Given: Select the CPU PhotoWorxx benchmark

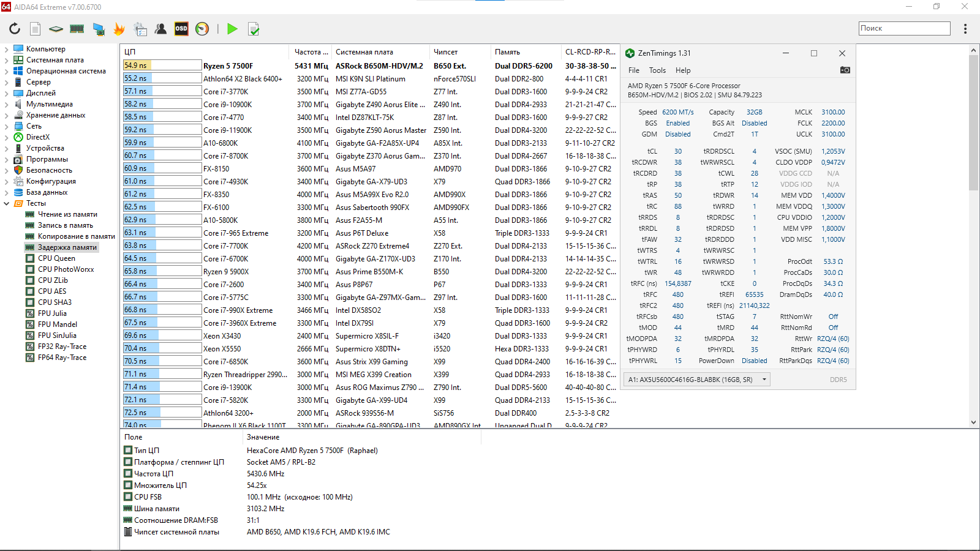Looking at the screenshot, I should [66, 269].
